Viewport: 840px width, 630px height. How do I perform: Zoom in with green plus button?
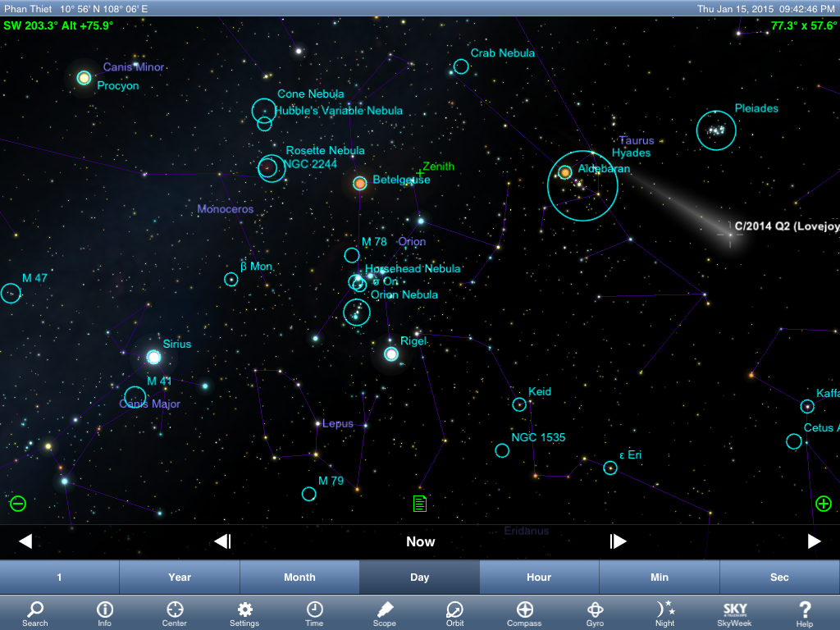coord(824,504)
